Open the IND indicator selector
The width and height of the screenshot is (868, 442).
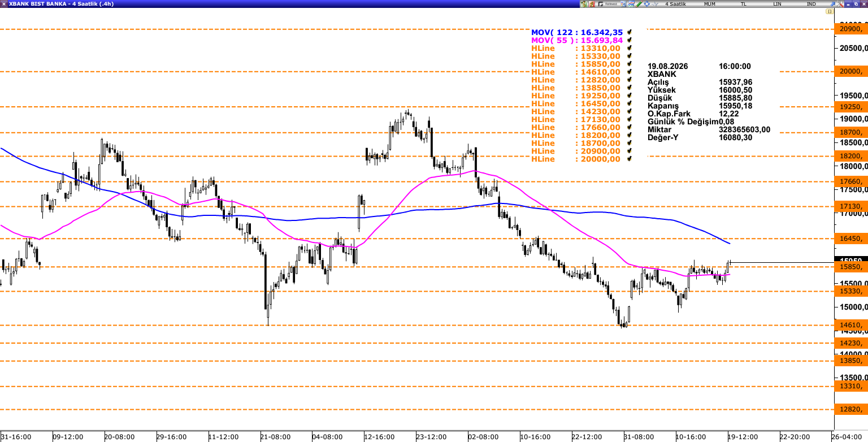point(811,4)
